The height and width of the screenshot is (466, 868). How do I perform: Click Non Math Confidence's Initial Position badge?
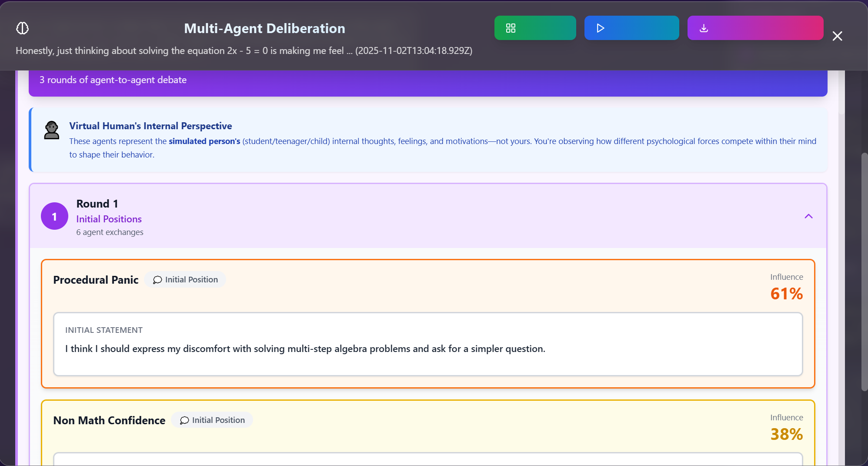click(212, 420)
